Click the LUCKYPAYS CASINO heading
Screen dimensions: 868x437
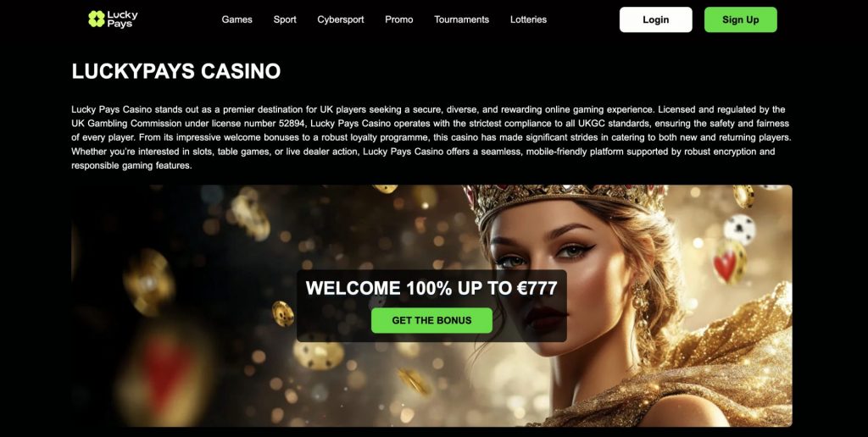point(176,71)
